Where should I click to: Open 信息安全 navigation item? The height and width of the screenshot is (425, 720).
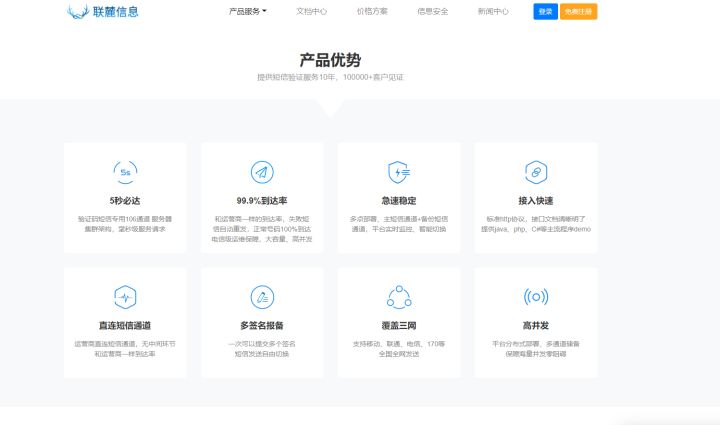[x=433, y=11]
